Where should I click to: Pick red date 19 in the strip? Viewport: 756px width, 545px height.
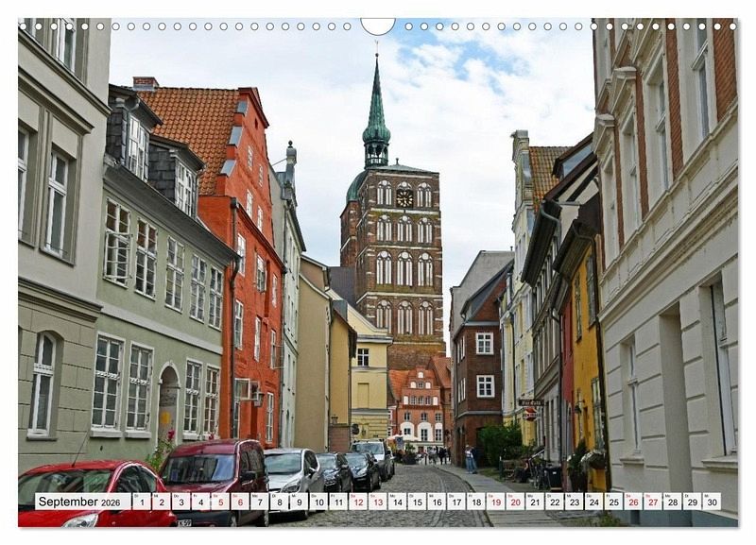495,502
